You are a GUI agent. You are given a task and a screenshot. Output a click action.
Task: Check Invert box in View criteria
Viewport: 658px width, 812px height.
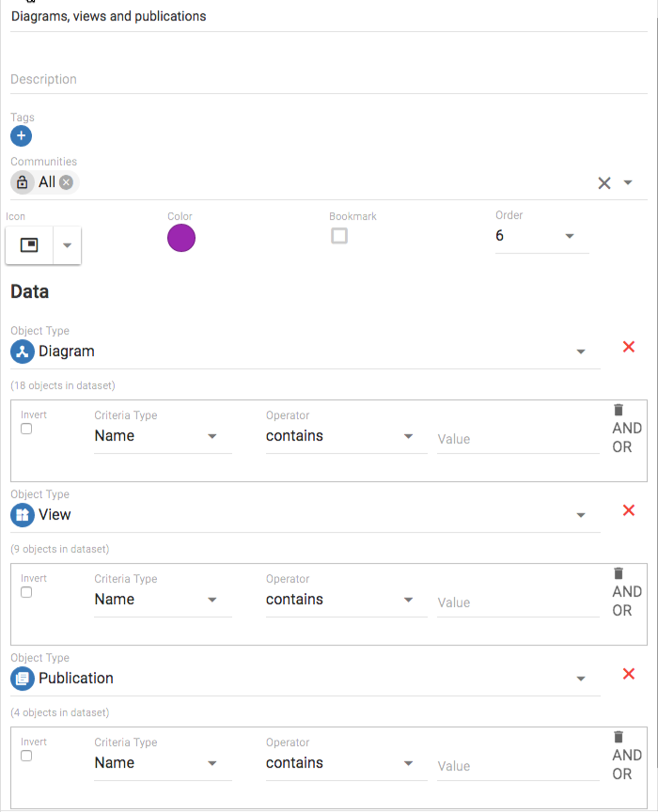[x=26, y=592]
